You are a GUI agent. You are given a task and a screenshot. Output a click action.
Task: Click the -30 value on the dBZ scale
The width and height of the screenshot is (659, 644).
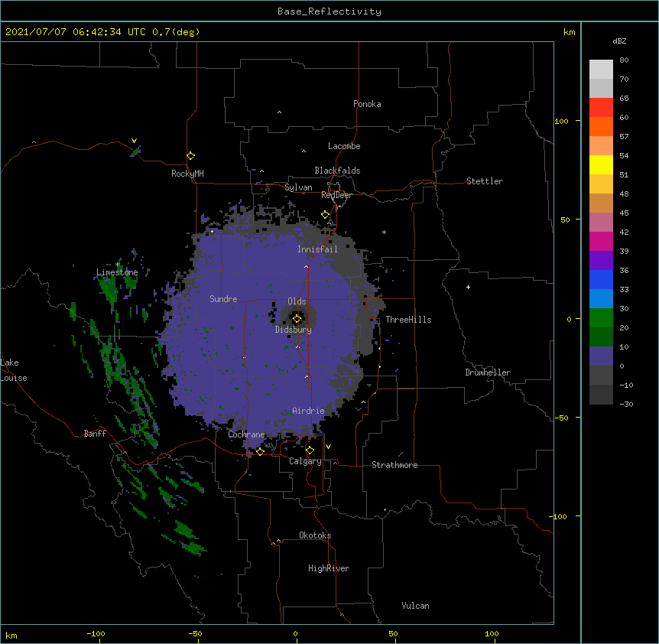[x=626, y=404]
